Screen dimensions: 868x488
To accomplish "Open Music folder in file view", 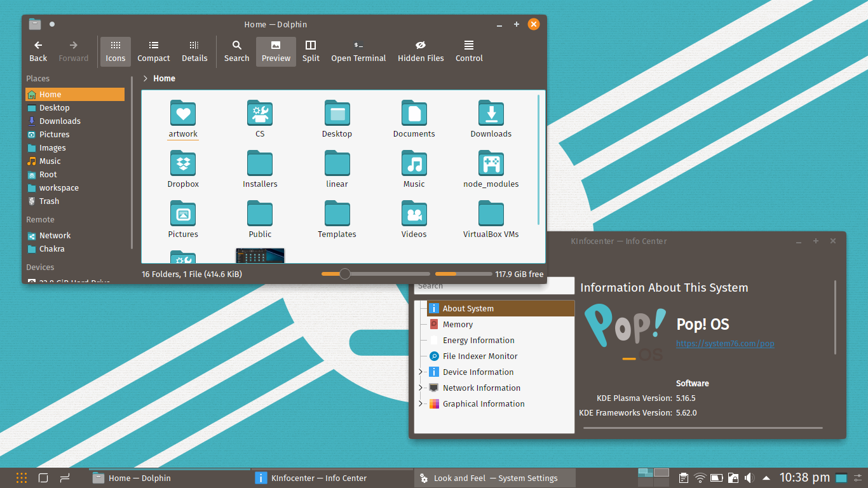I will point(414,169).
